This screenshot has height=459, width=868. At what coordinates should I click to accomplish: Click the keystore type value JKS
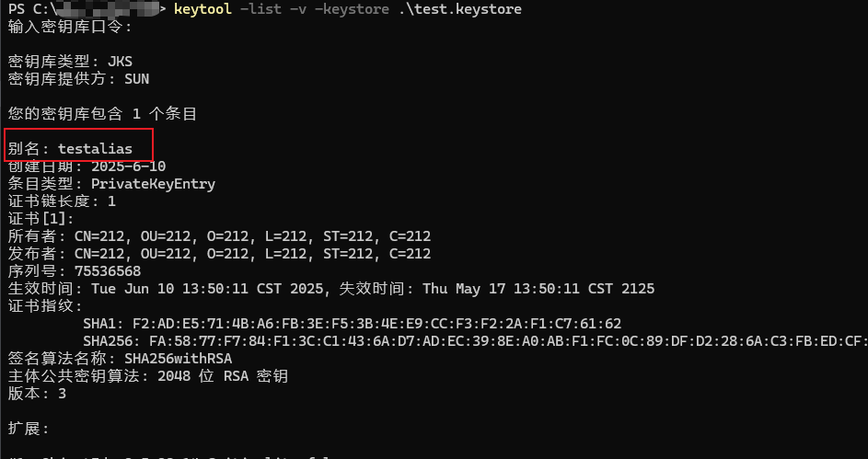(121, 62)
